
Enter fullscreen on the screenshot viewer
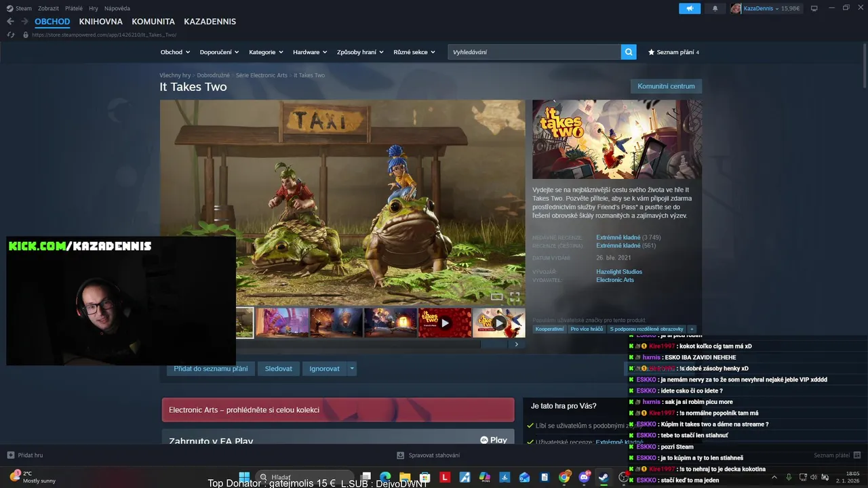(515, 297)
